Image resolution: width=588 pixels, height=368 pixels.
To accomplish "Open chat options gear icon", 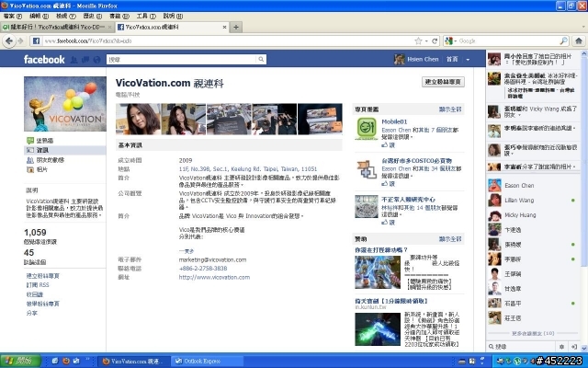I will pos(561,347).
